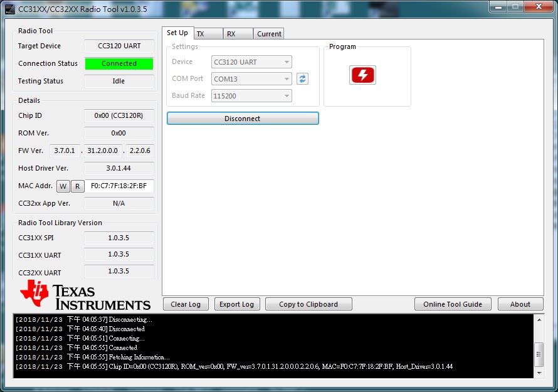This screenshot has width=558, height=392.
Task: Close the Radio Tool window
Action: point(539,6)
